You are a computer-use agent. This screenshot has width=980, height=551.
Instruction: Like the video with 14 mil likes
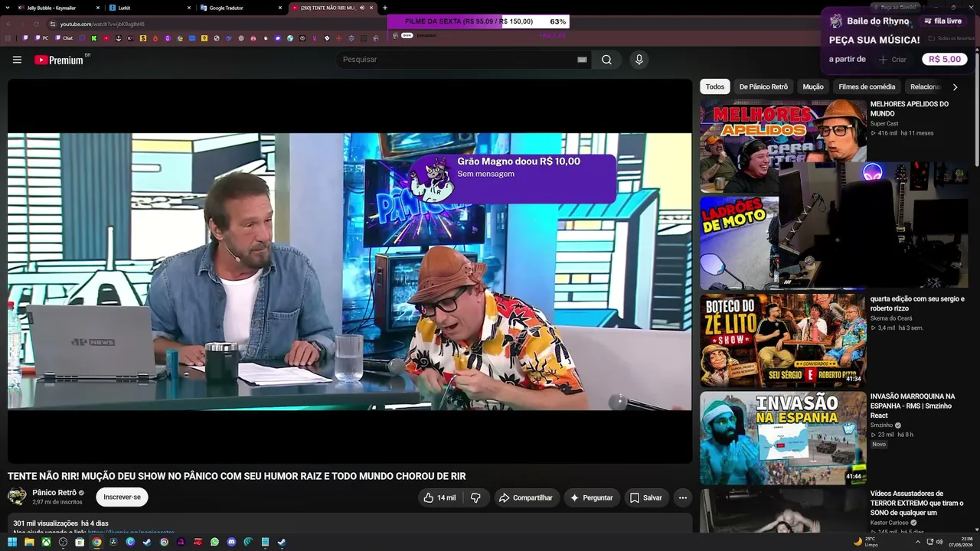pos(439,497)
